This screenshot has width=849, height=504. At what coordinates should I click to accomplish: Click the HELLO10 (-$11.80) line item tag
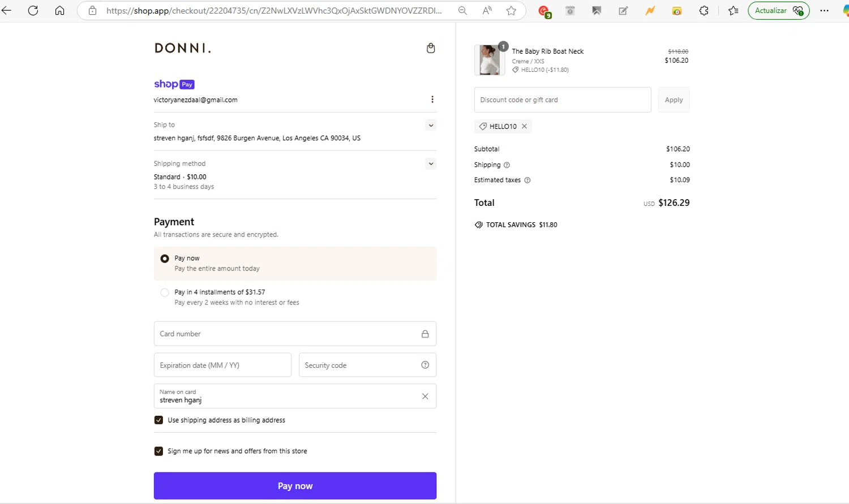[x=541, y=70]
